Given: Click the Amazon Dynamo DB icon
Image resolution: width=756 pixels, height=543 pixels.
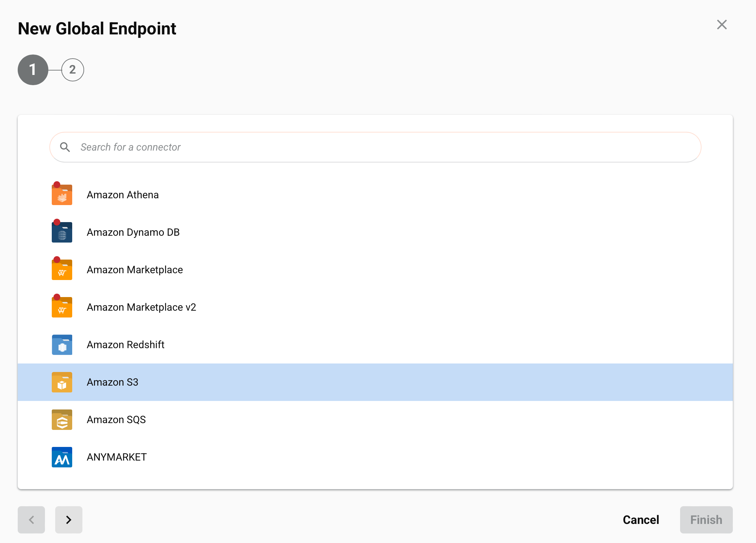Looking at the screenshot, I should pos(62,232).
